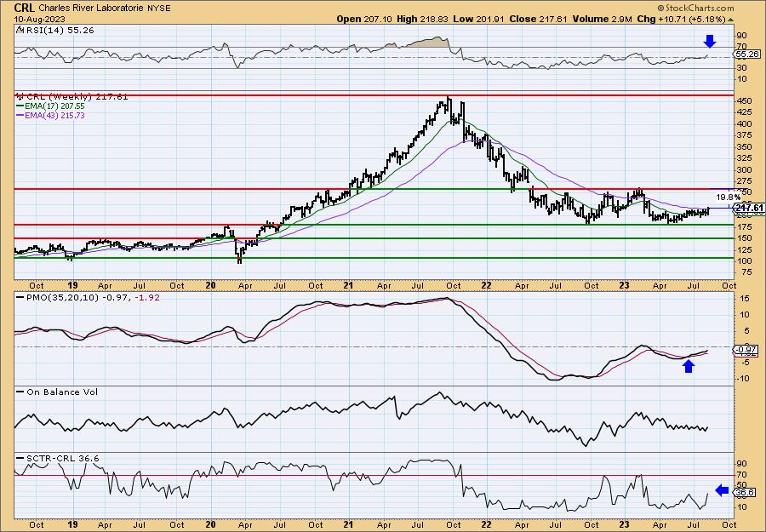The image size is (766, 532).
Task: Click the 'On Balance Vol' panel label
Action: pyautogui.click(x=62, y=392)
